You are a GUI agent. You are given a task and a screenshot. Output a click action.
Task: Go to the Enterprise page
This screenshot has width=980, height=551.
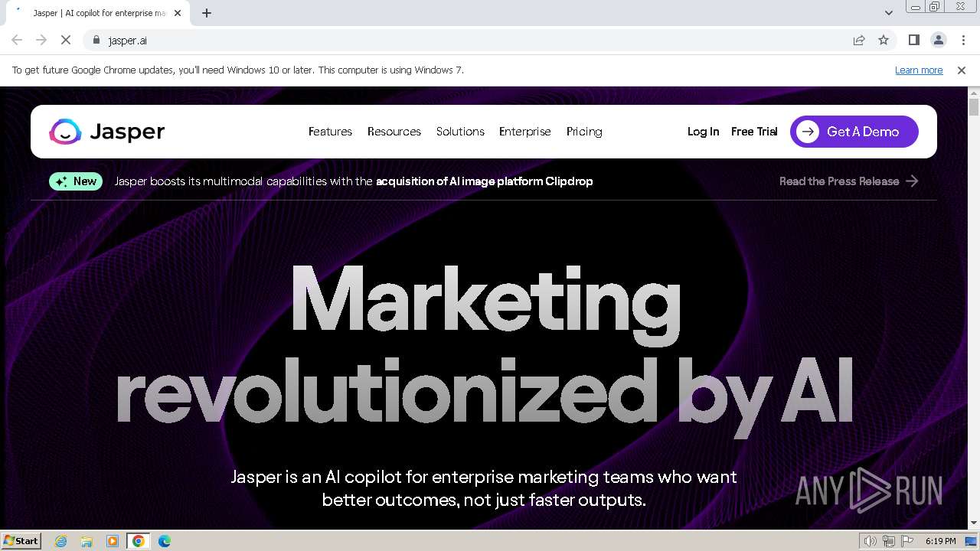pyautogui.click(x=525, y=132)
